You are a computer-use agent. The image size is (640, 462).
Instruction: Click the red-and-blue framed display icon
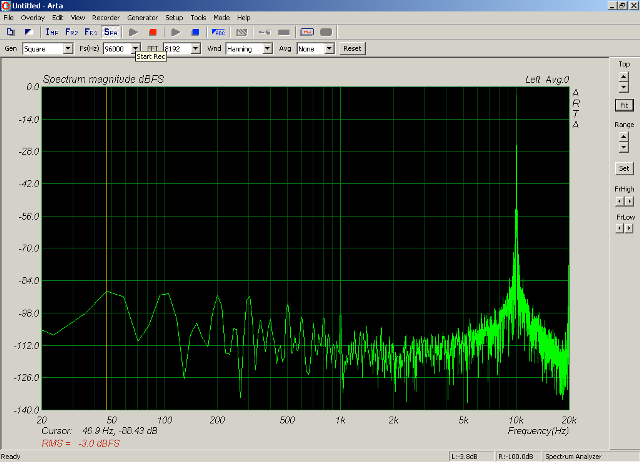[307, 32]
